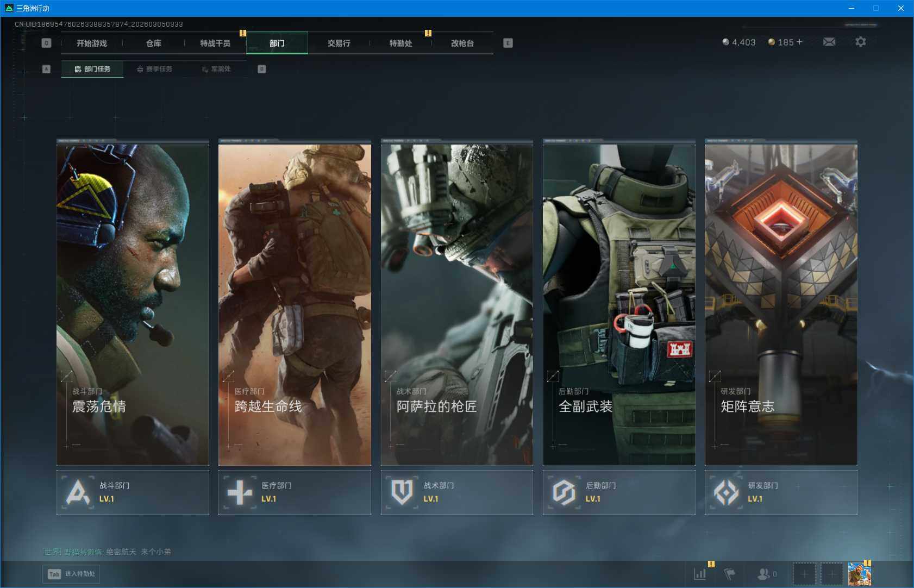
Task: Click the plus beside 185 currency
Action: [799, 42]
